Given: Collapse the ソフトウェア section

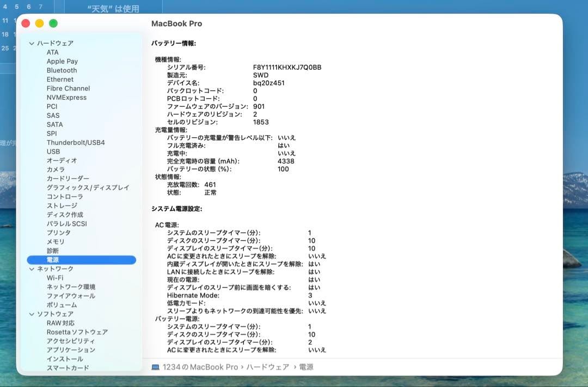Looking at the screenshot, I should (x=32, y=314).
